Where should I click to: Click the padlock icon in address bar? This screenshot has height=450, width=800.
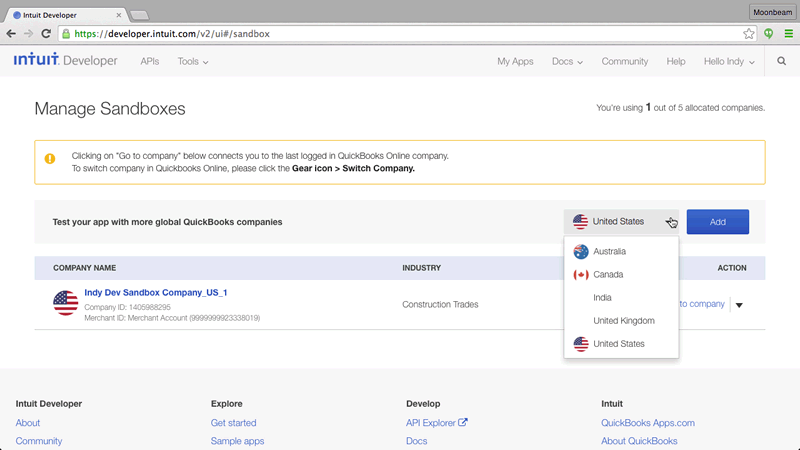pos(66,34)
